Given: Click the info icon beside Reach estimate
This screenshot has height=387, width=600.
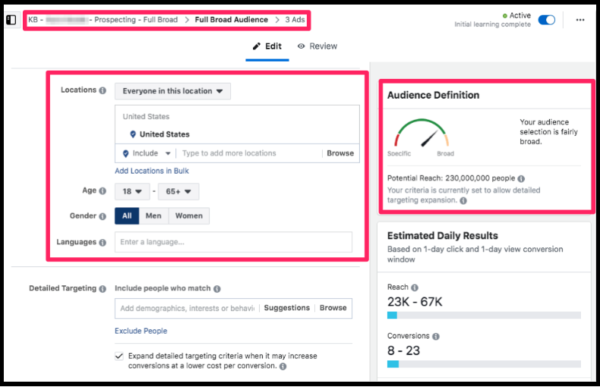Looking at the screenshot, I should coord(414,287).
